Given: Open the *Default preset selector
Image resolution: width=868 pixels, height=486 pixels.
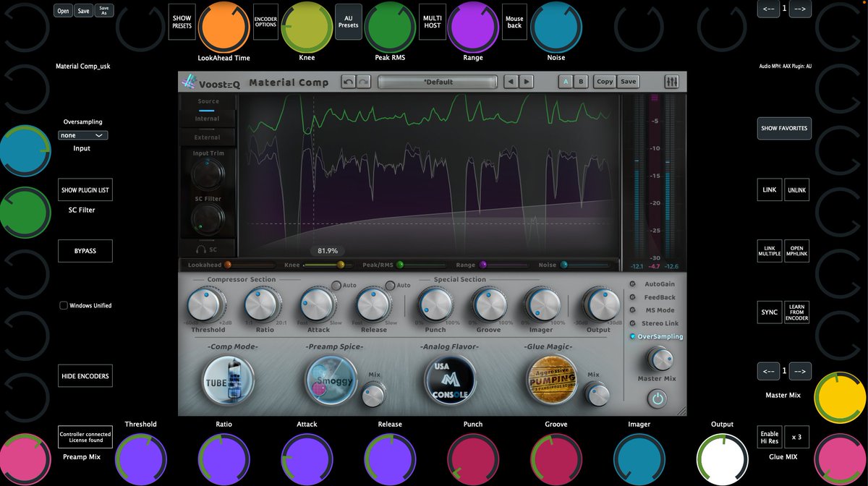Looking at the screenshot, I should point(438,82).
